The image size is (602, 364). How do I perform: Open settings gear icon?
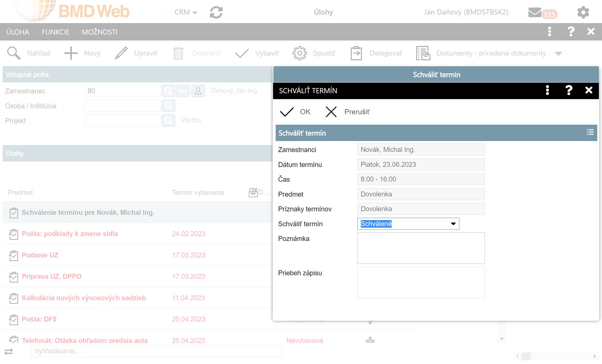(x=583, y=12)
